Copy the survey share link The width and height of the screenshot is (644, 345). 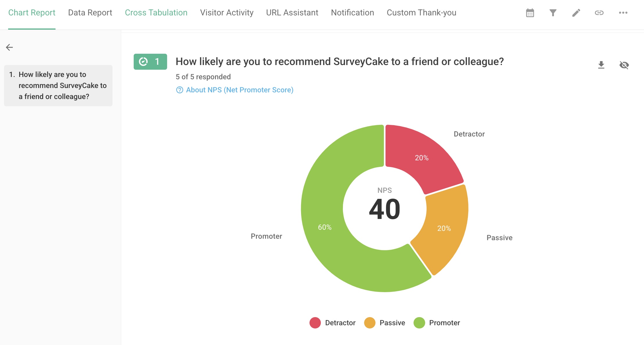pos(599,12)
